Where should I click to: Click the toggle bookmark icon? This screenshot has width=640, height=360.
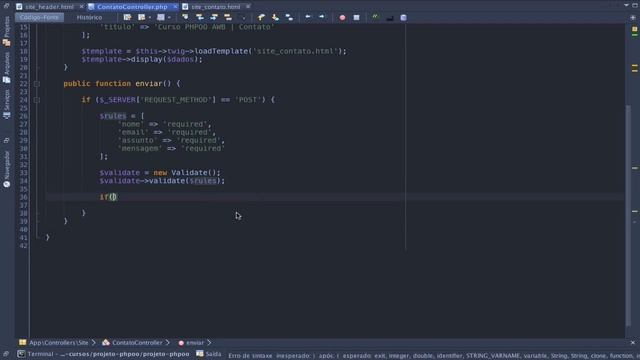(x=289, y=18)
